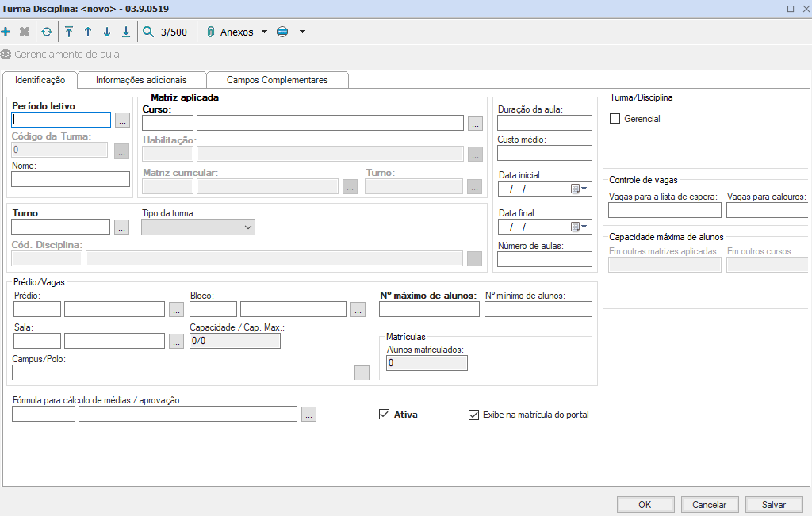Open the Data inicial calendar picker

point(579,189)
